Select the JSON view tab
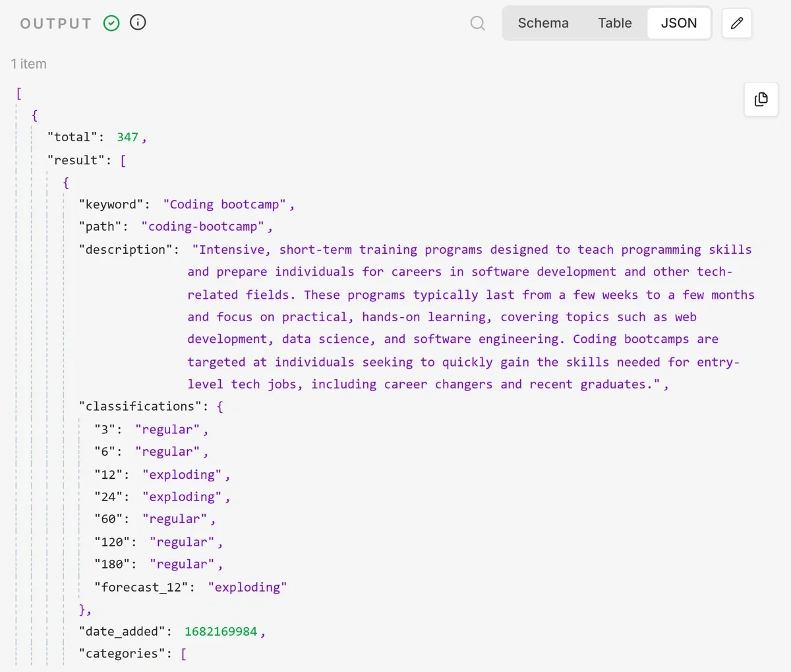This screenshot has width=791, height=672. pyautogui.click(x=679, y=23)
